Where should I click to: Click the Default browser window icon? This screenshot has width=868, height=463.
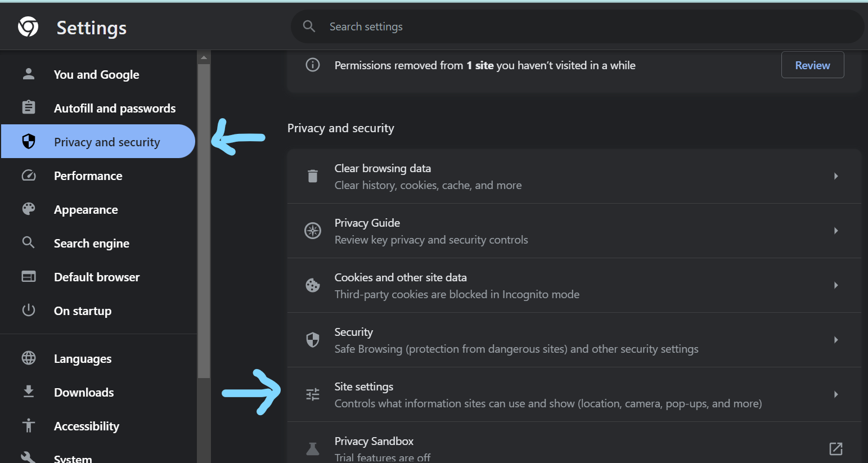pos(29,276)
